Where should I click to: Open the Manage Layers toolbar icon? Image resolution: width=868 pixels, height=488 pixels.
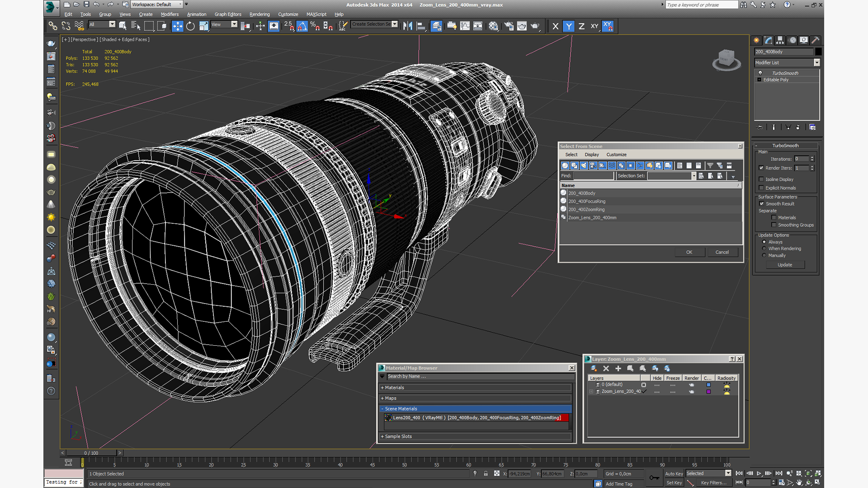click(436, 26)
